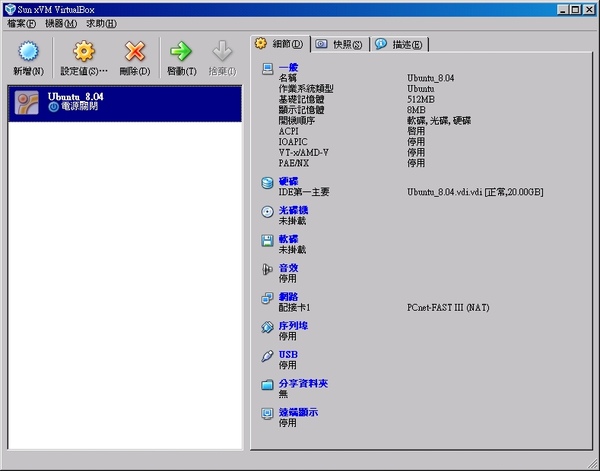The width and height of the screenshot is (600, 471).
Task: Click the New (新增) virtual machine icon
Action: click(x=28, y=51)
